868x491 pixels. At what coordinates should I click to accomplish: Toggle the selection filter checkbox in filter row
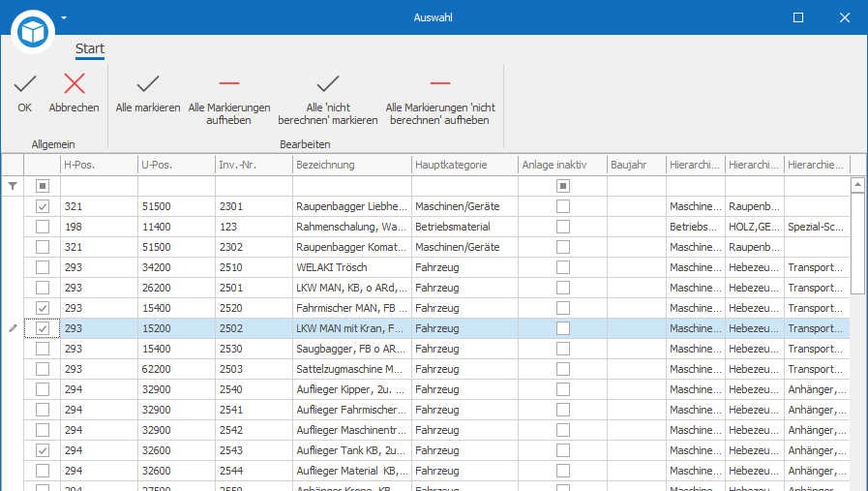click(42, 186)
